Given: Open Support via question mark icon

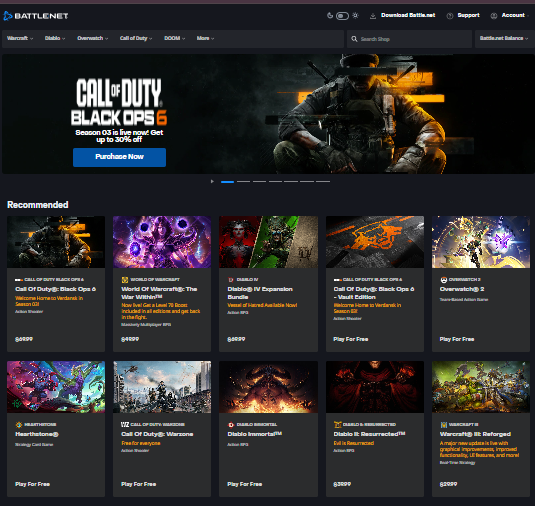Looking at the screenshot, I should 450,16.
